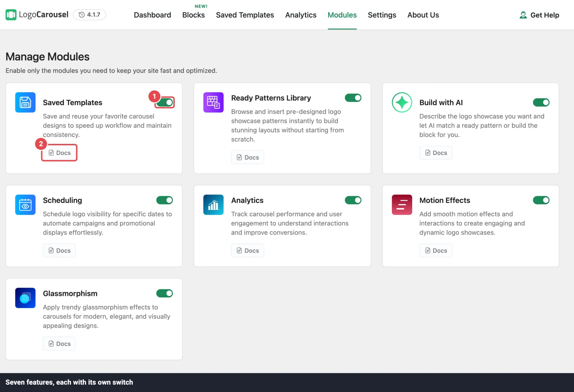Image resolution: width=574 pixels, height=392 pixels.
Task: Switch off the Scheduling module
Action: coord(165,200)
